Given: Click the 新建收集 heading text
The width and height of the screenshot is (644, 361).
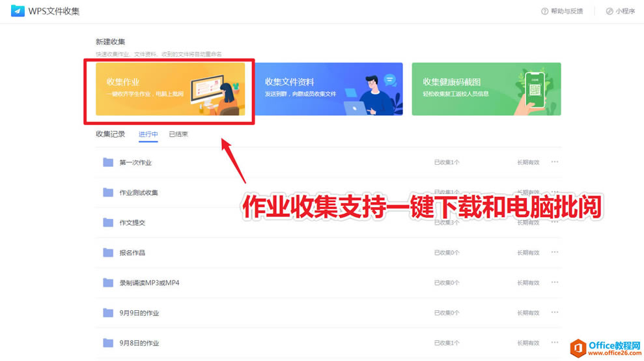Looking at the screenshot, I should coord(111,42).
